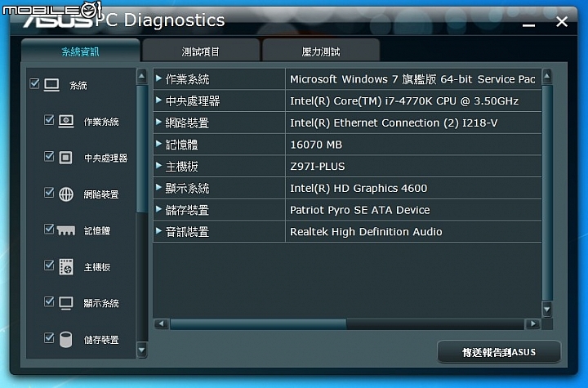Image resolution: width=588 pixels, height=388 pixels.
Task: Click the table vertical scrollbar thumb
Action: click(x=547, y=193)
